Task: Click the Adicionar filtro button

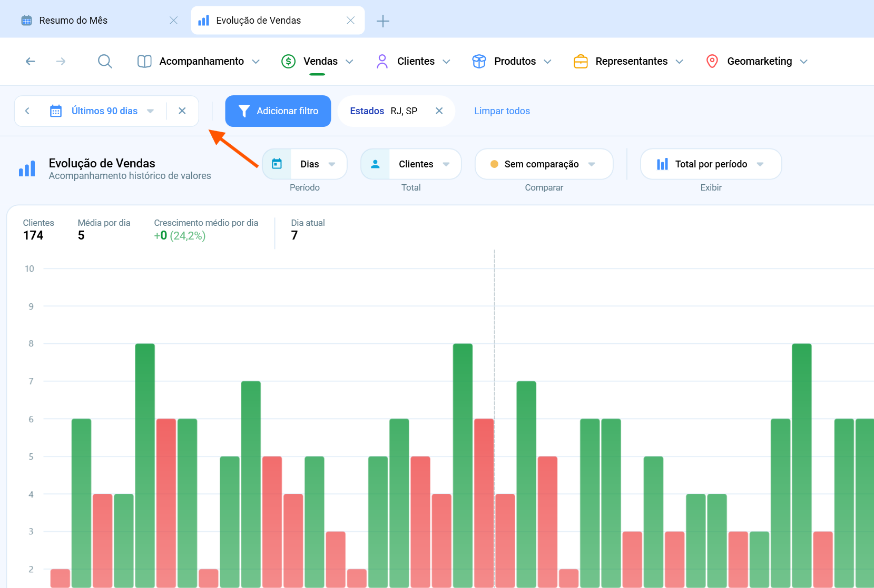Action: click(278, 111)
